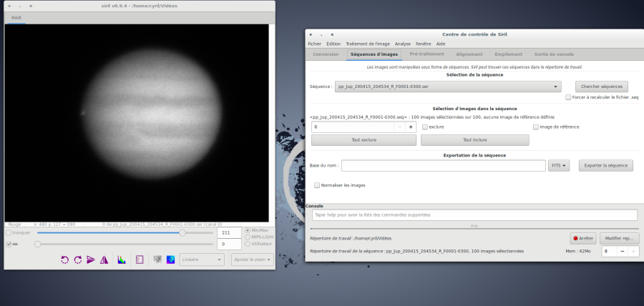Tick the exclure checkbox
Screen dimensions: 644x306
click(x=425, y=127)
